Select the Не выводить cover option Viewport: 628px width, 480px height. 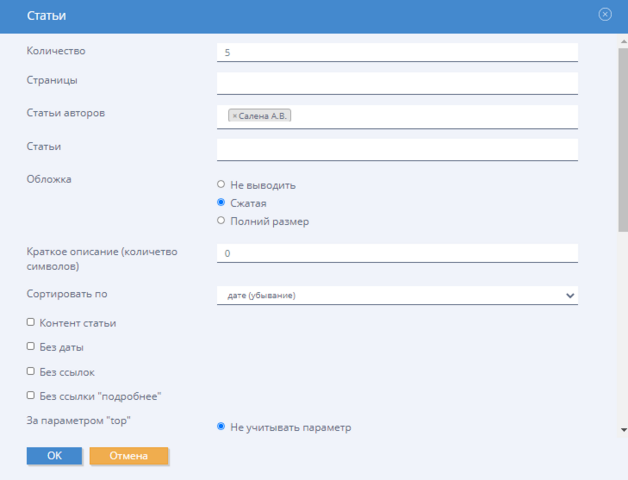(x=221, y=185)
